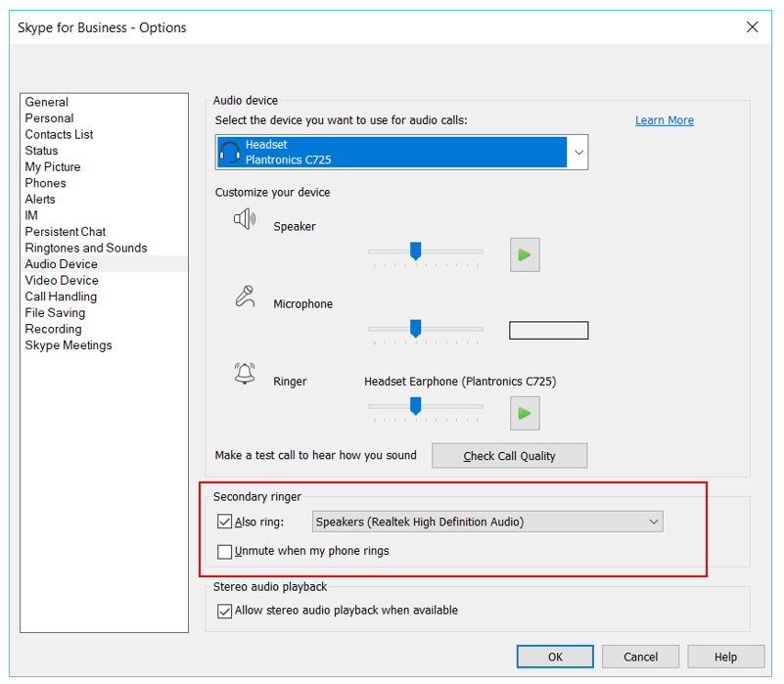The height and width of the screenshot is (684, 784).
Task: Go to Call Handling options
Action: 61,296
